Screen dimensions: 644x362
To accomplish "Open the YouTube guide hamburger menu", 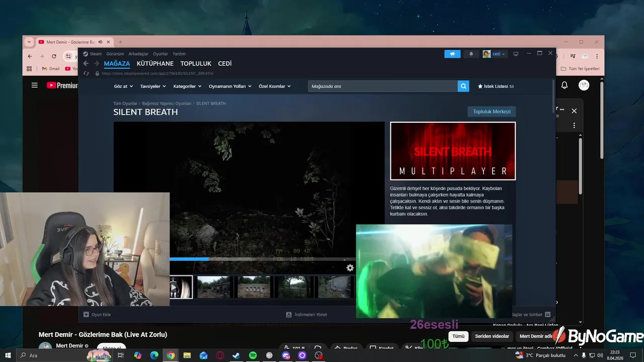I will click(x=35, y=85).
